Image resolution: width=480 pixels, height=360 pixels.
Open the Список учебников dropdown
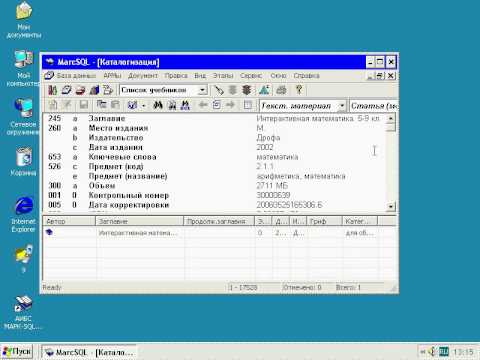coord(202,90)
